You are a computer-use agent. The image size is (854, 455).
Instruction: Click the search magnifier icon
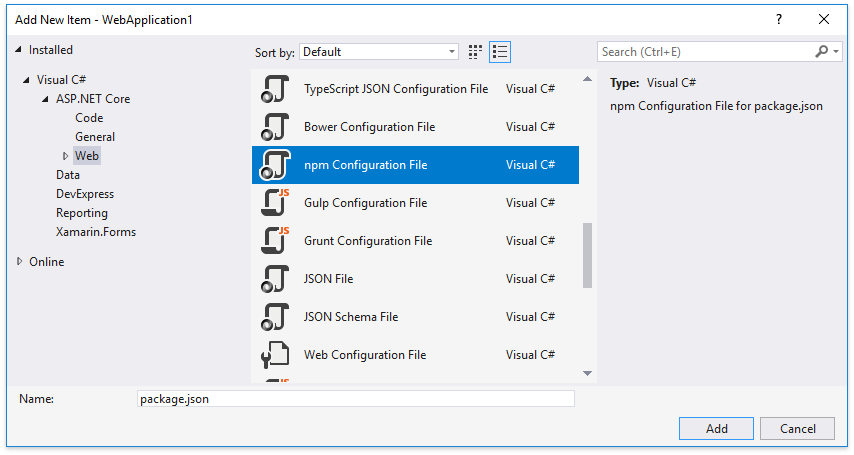(x=821, y=51)
